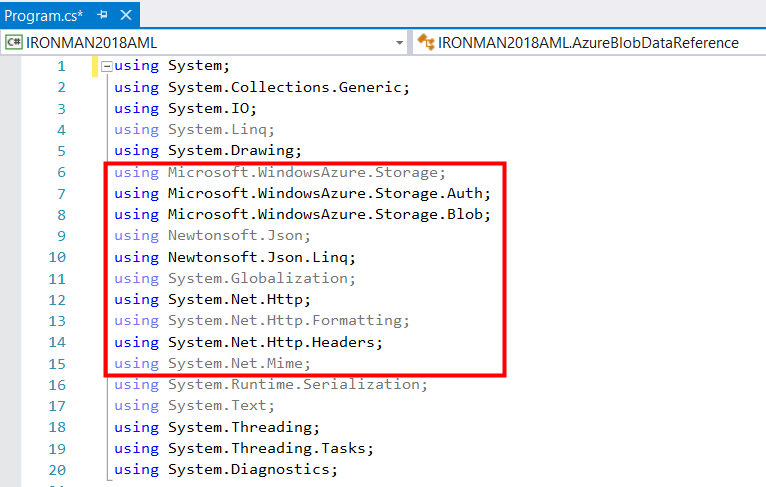Click the 'System.Globalization' using line
The height and width of the screenshot is (487, 766).
(235, 278)
